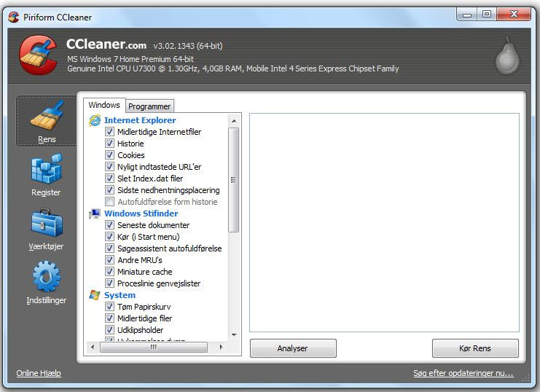Uncheck Proceslinie genvejslister
This screenshot has width=540, height=392.
click(x=109, y=283)
